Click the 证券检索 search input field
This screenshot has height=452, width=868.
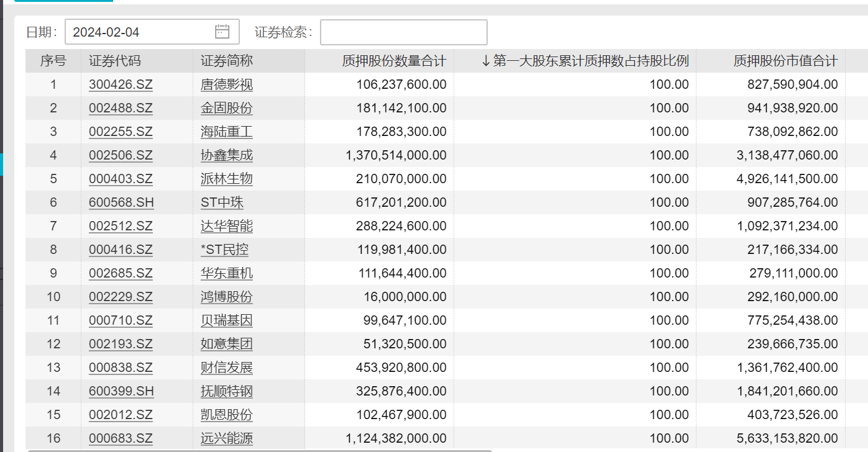[x=403, y=31]
